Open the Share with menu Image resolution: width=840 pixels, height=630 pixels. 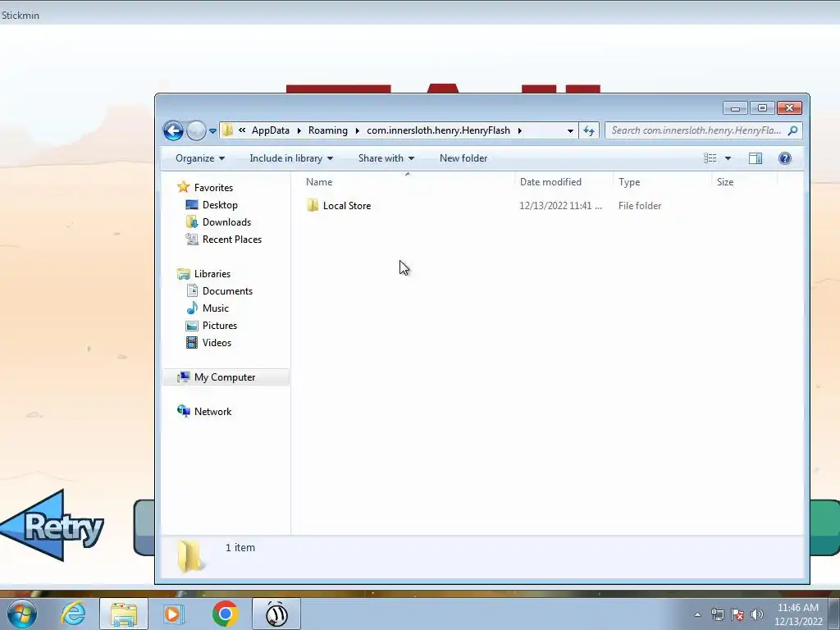click(386, 158)
